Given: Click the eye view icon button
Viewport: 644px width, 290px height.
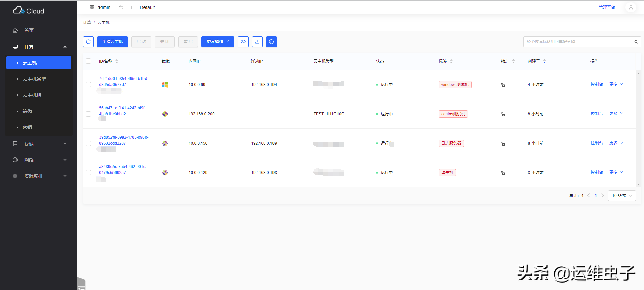Looking at the screenshot, I should pos(243,42).
